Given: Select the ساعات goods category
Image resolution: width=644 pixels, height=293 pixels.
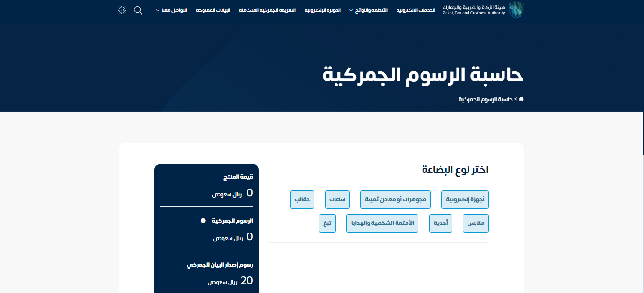Looking at the screenshot, I should coord(337,199).
